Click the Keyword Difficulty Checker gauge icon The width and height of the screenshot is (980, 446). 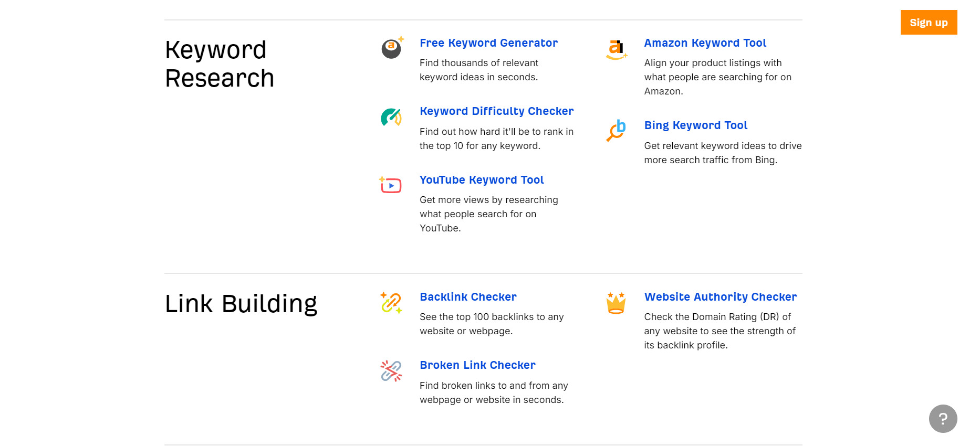391,117
